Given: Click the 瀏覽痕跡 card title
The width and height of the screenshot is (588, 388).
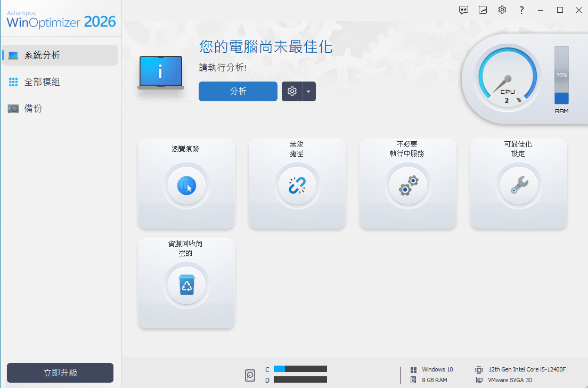Looking at the screenshot, I should pyautogui.click(x=186, y=149).
